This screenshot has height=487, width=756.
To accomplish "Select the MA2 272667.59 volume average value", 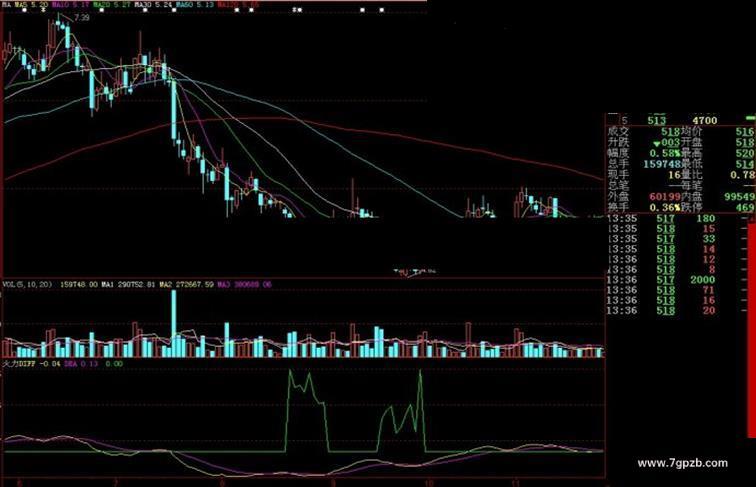I will (x=187, y=284).
